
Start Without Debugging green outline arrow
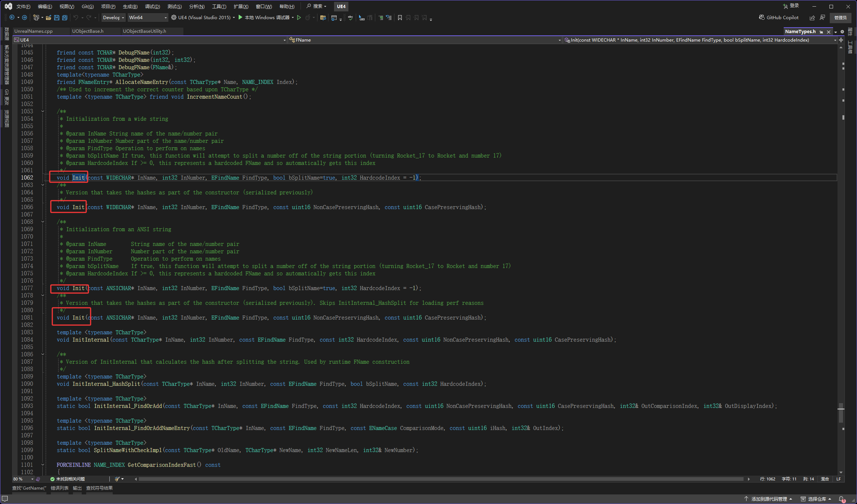(x=299, y=18)
